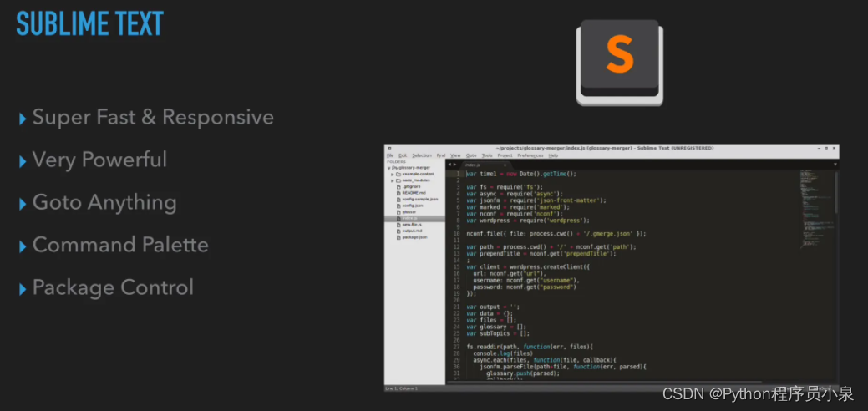The image size is (868, 411).
Task: Select the index.js editor tab
Action: 485,165
